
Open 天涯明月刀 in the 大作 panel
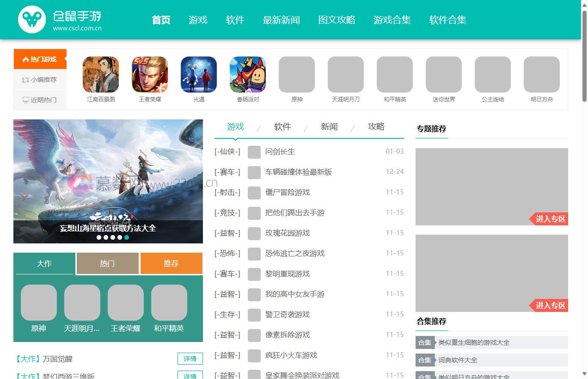82,303
